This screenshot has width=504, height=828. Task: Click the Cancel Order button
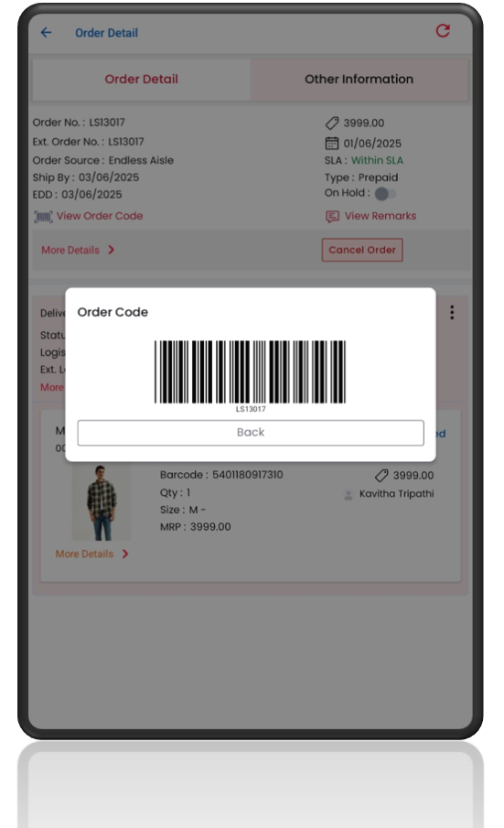(x=362, y=250)
